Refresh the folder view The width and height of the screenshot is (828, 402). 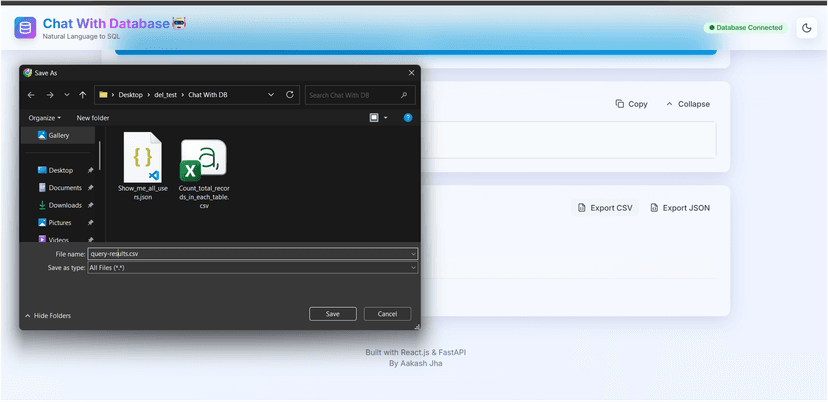tap(289, 95)
